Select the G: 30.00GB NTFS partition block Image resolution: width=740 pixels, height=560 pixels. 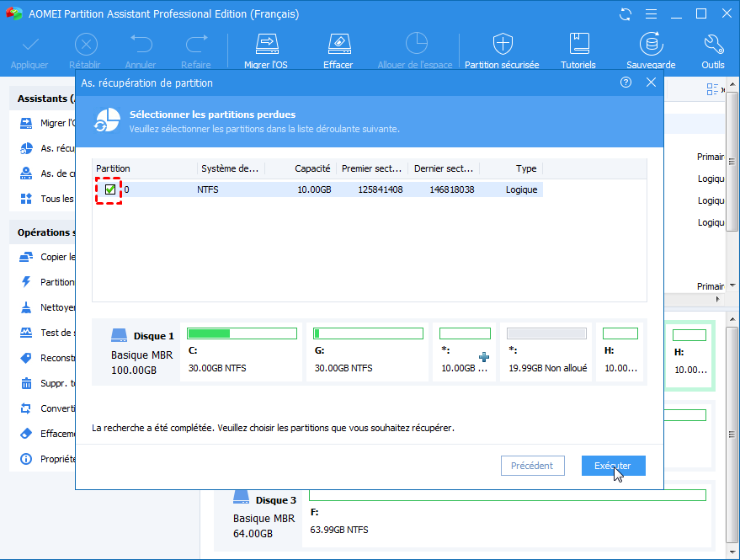click(368, 352)
